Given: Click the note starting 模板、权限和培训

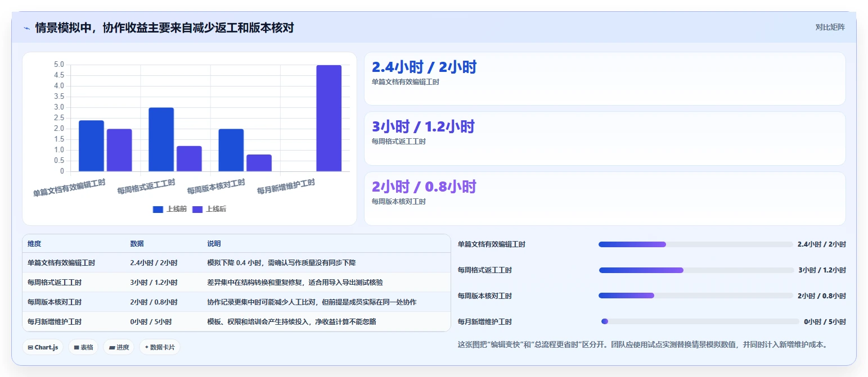Looking at the screenshot, I should [291, 321].
